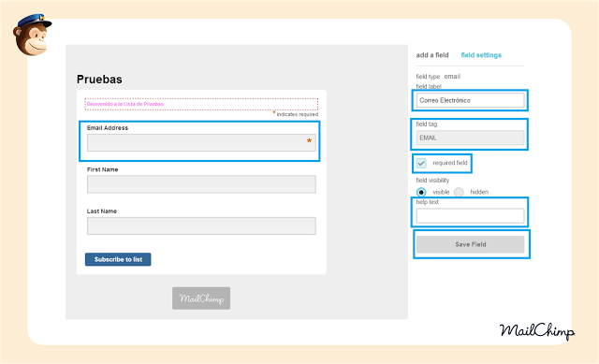Click the Subscribe to list button

pyautogui.click(x=118, y=259)
